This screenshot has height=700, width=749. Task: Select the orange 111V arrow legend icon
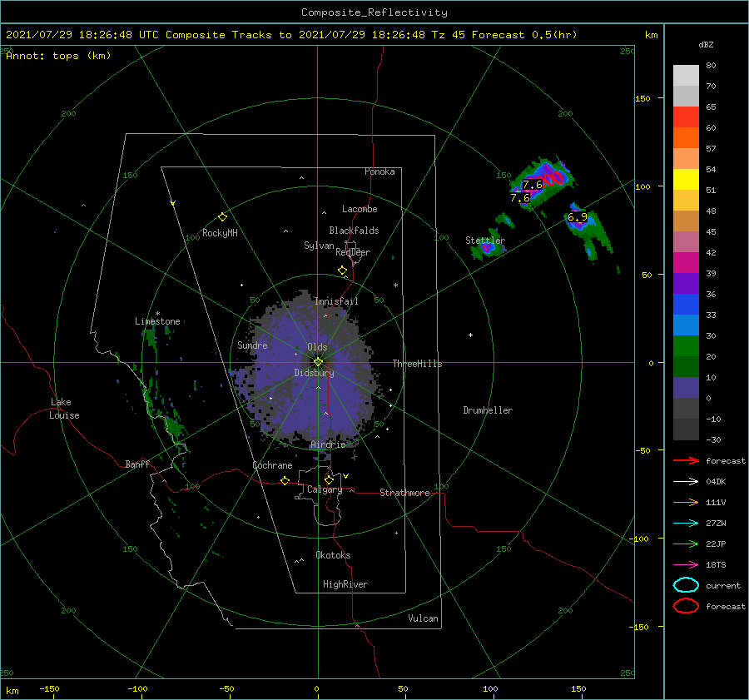[x=686, y=502]
